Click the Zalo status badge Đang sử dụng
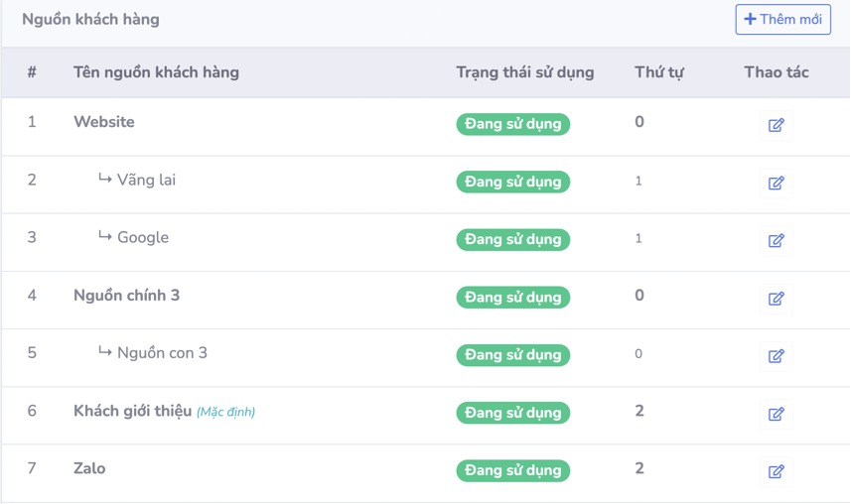The image size is (851, 504). [x=512, y=470]
